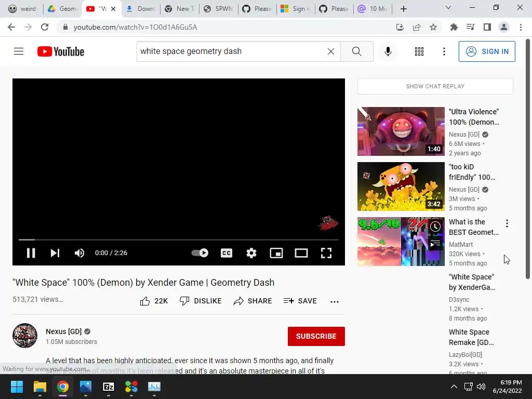
Task: Open media controls icon
Action: [x=470, y=27]
